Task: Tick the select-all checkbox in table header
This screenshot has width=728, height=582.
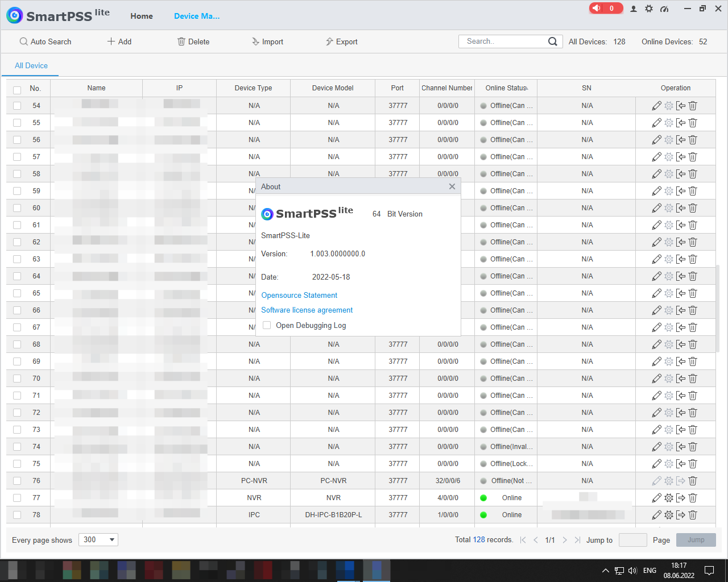Action: 17,90
